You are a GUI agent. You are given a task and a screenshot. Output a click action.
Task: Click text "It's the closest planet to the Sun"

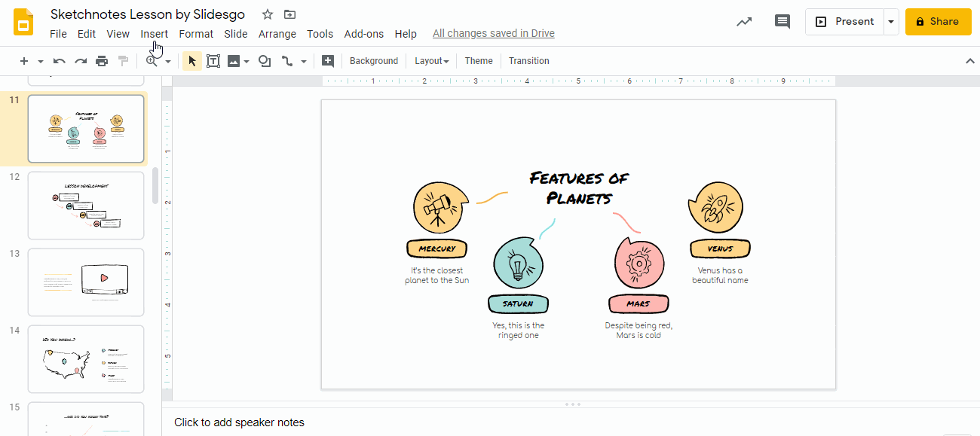pos(437,276)
